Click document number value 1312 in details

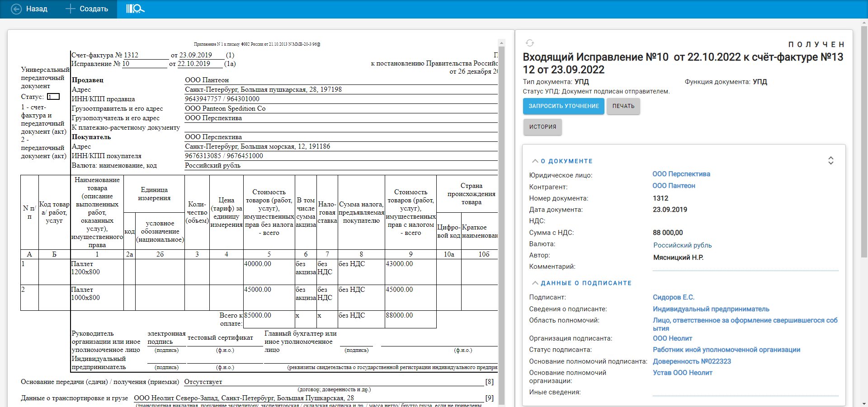(660, 198)
